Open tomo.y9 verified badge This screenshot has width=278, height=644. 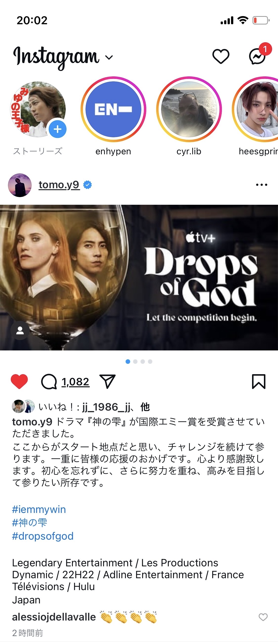click(x=87, y=185)
